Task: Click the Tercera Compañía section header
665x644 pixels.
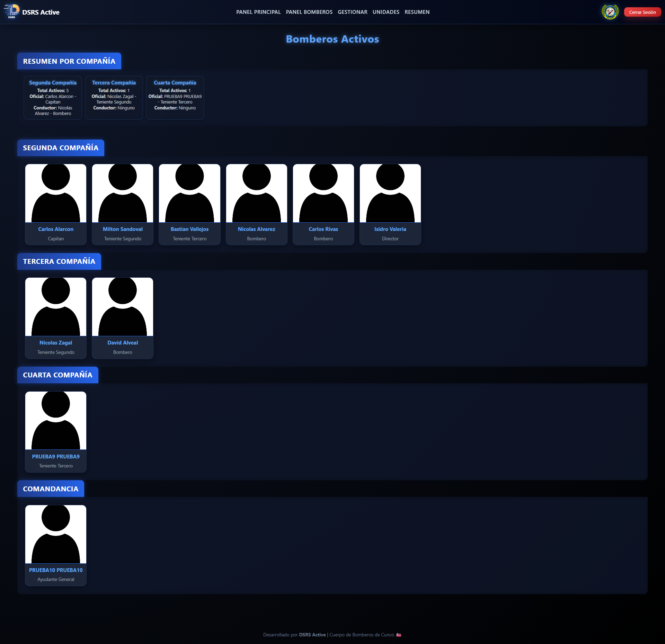Action: pos(59,261)
